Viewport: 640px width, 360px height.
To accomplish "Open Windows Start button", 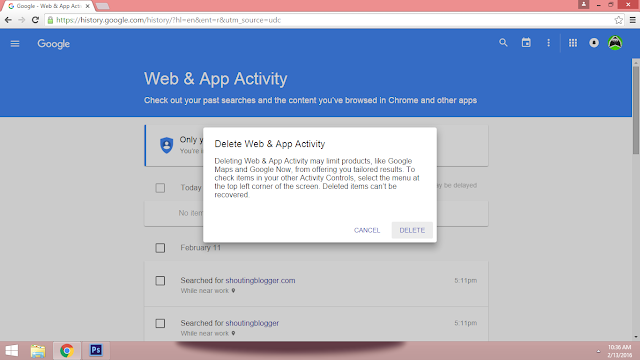I will pyautogui.click(x=11, y=351).
